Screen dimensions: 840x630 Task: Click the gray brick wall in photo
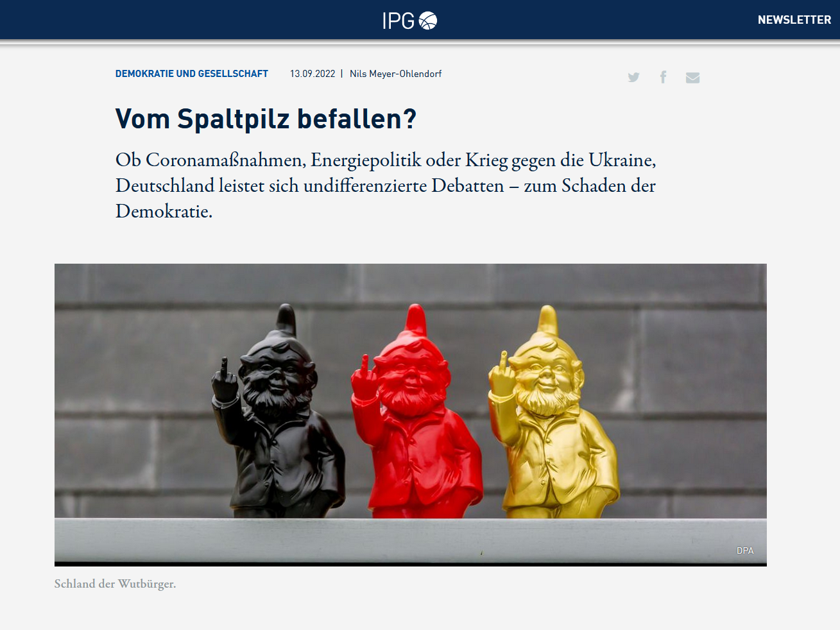point(693,385)
